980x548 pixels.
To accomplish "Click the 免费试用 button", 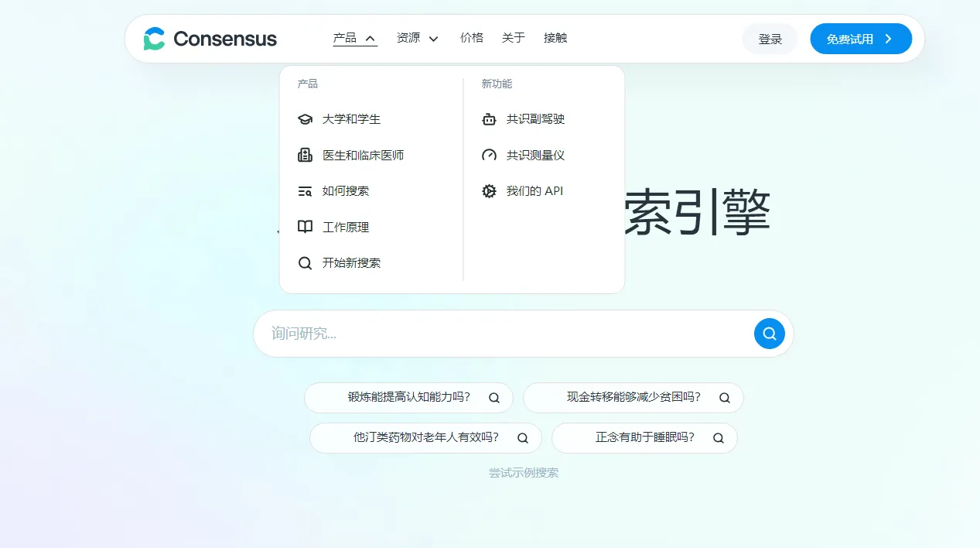I will coord(861,39).
